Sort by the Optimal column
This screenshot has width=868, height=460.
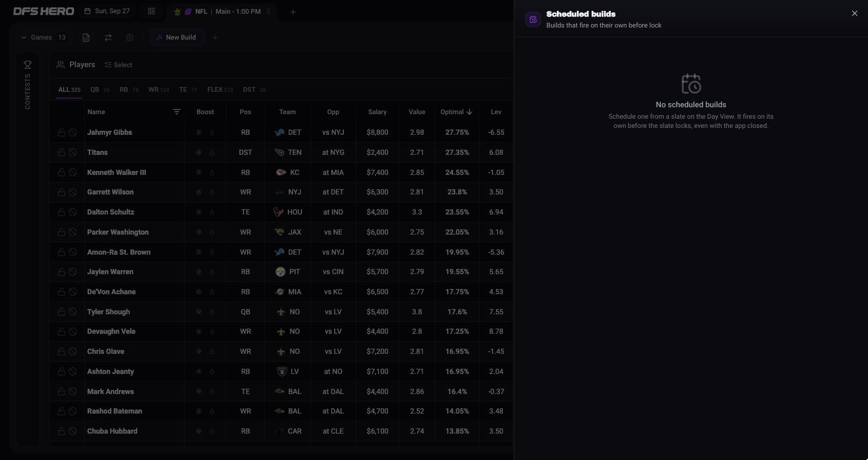pos(456,112)
